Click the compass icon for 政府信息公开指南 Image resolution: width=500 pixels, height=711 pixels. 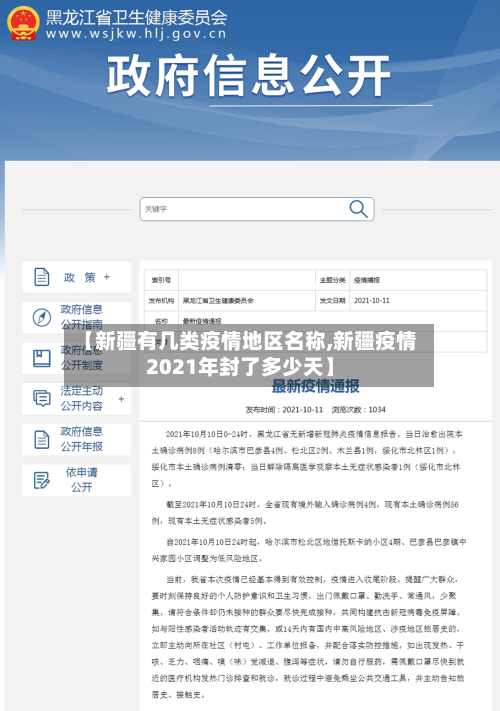tap(42, 317)
